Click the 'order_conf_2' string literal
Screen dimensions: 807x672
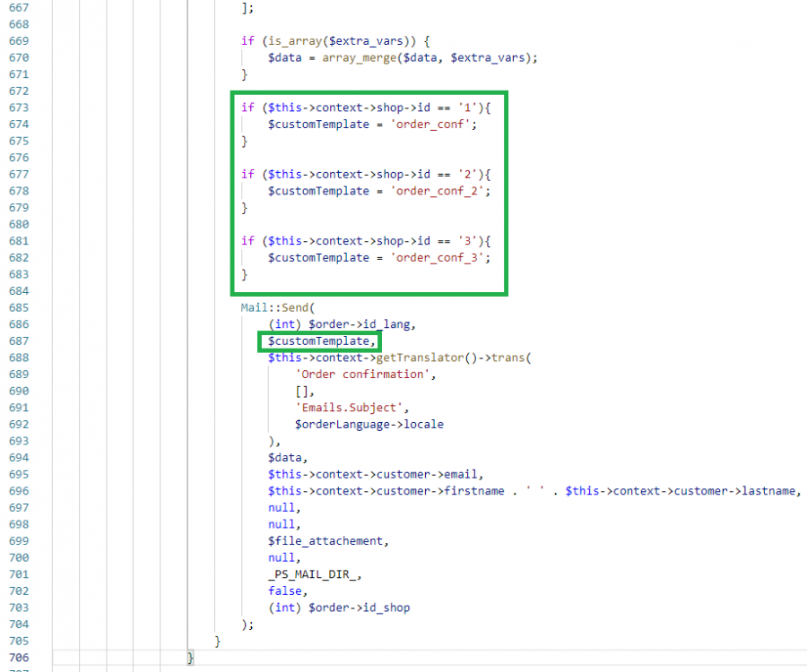(x=443, y=190)
